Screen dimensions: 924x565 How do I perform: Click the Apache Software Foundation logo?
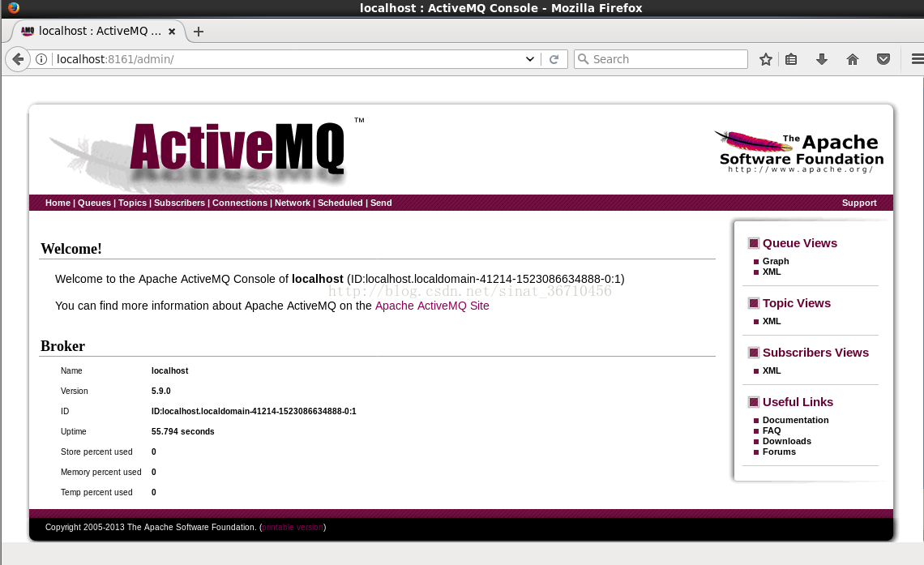pyautogui.click(x=798, y=150)
